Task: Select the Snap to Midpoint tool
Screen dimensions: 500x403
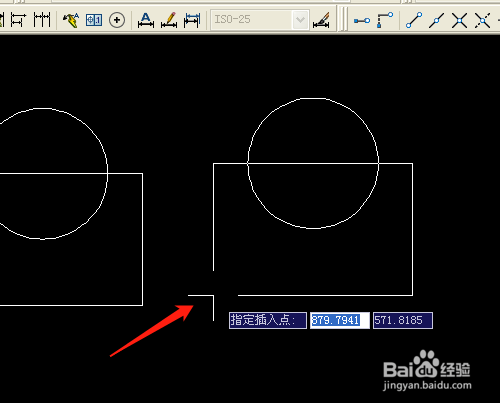Action: coord(436,20)
